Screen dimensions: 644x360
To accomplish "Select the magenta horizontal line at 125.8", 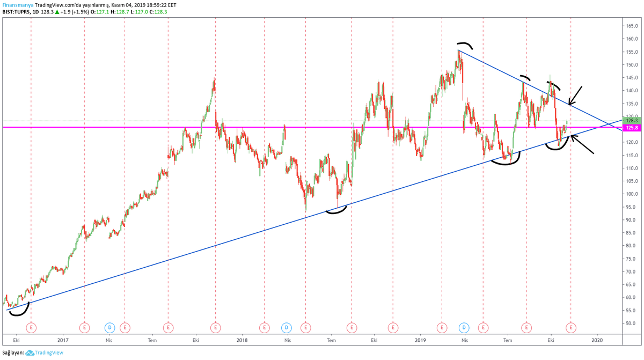I will (311, 127).
